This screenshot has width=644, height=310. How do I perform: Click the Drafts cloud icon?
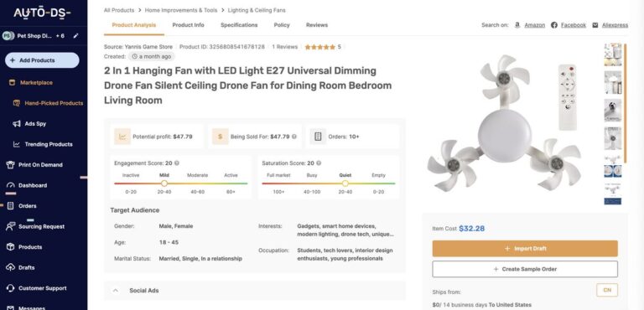click(x=11, y=267)
